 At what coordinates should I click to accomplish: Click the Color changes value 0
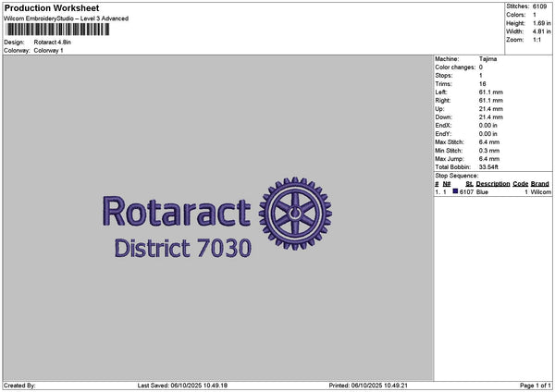[481, 67]
